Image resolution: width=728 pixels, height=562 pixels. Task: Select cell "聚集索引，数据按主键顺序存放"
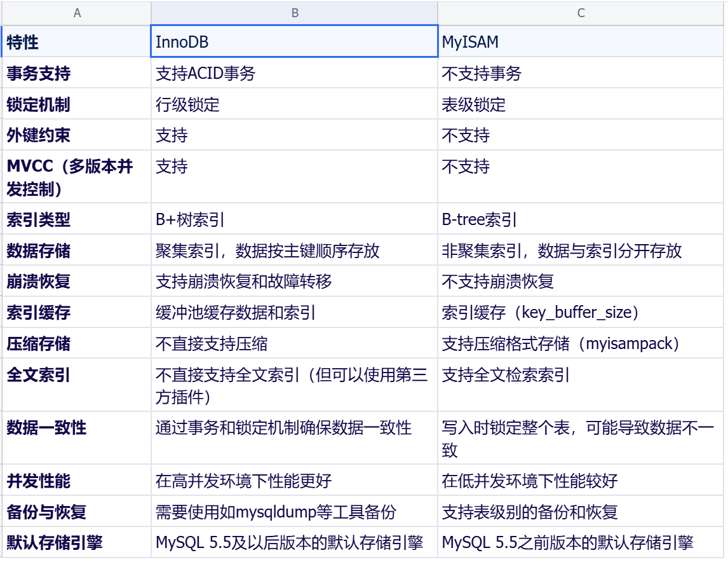pos(294,250)
